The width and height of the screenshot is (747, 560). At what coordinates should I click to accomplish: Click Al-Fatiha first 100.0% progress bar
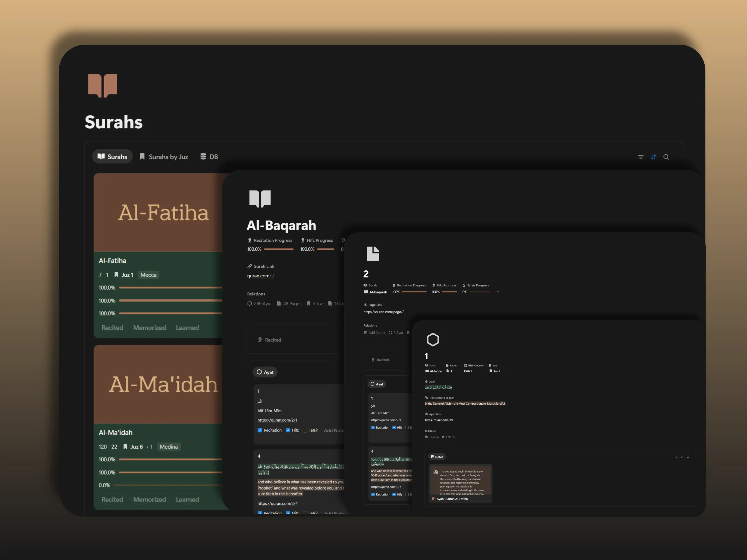pyautogui.click(x=170, y=288)
